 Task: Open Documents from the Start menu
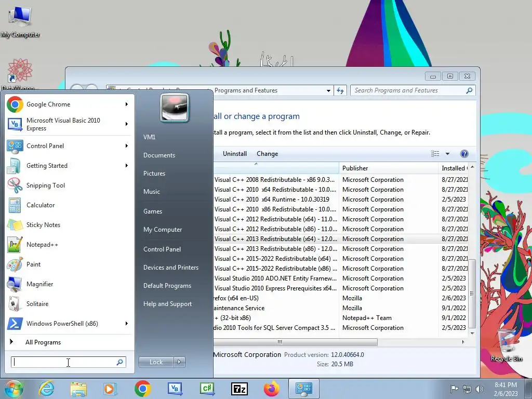[x=159, y=155]
